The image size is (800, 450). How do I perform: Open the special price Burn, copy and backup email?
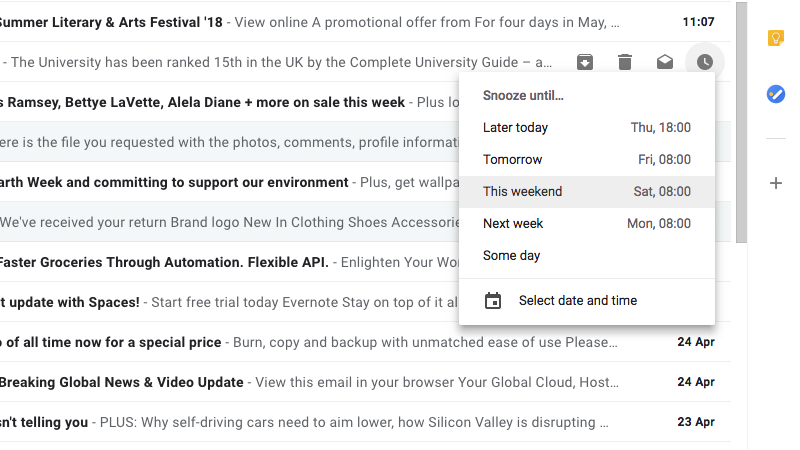coord(300,342)
